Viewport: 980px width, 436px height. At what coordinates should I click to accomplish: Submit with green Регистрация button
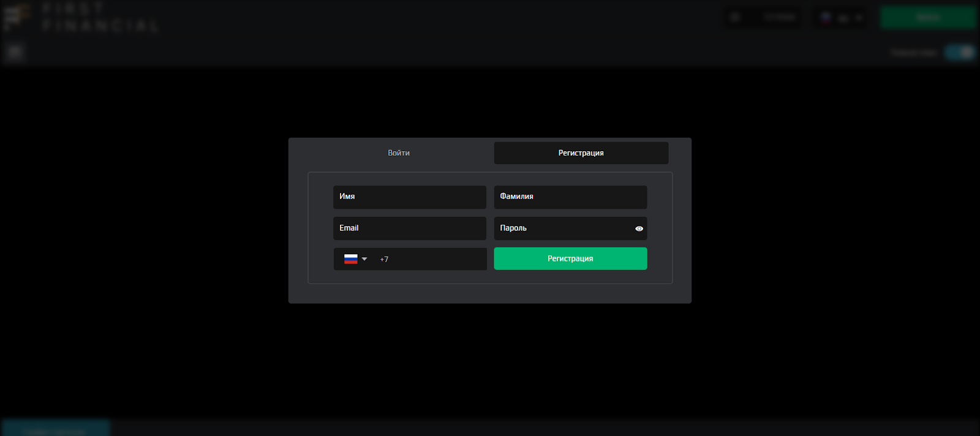coord(570,258)
